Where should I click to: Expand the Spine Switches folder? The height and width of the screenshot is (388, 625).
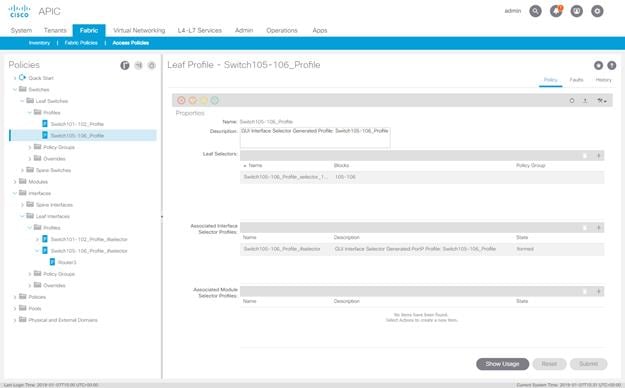click(22, 170)
